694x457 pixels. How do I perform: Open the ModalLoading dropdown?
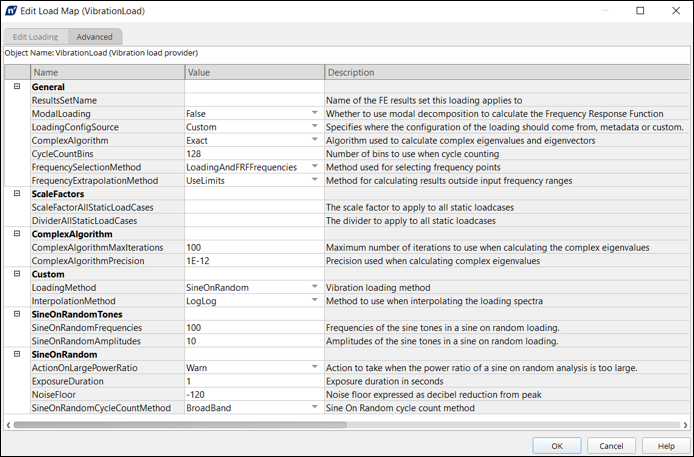click(x=314, y=113)
